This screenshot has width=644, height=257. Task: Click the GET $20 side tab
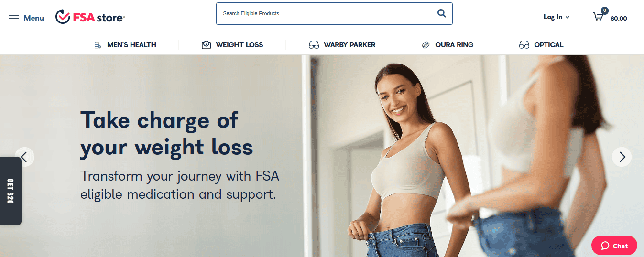click(11, 191)
